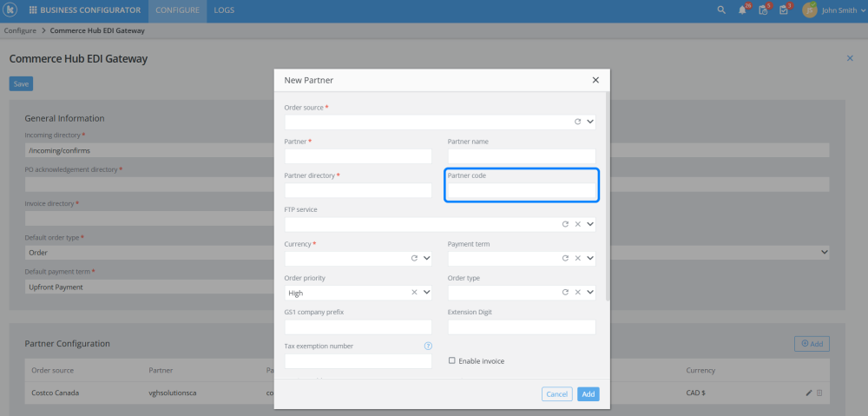Open the Configure tab
This screenshot has height=416, width=868.
[x=177, y=10]
